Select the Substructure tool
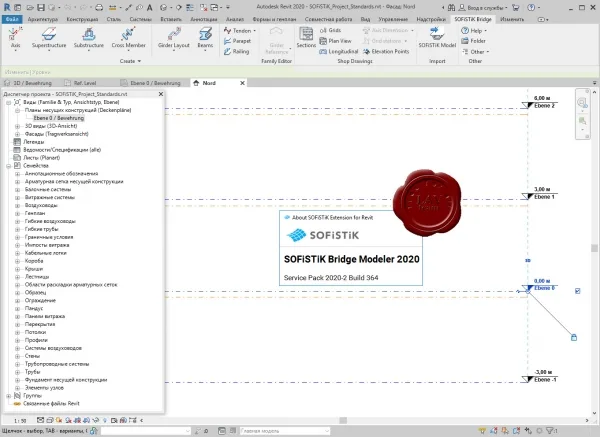Image resolution: width=600 pixels, height=437 pixels. pyautogui.click(x=89, y=38)
